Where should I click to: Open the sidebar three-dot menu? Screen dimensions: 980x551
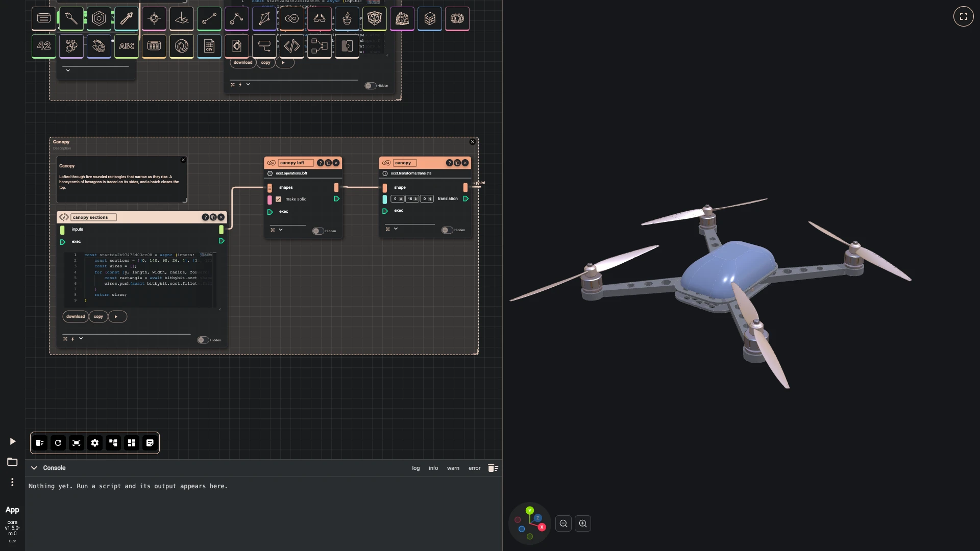coord(12,483)
